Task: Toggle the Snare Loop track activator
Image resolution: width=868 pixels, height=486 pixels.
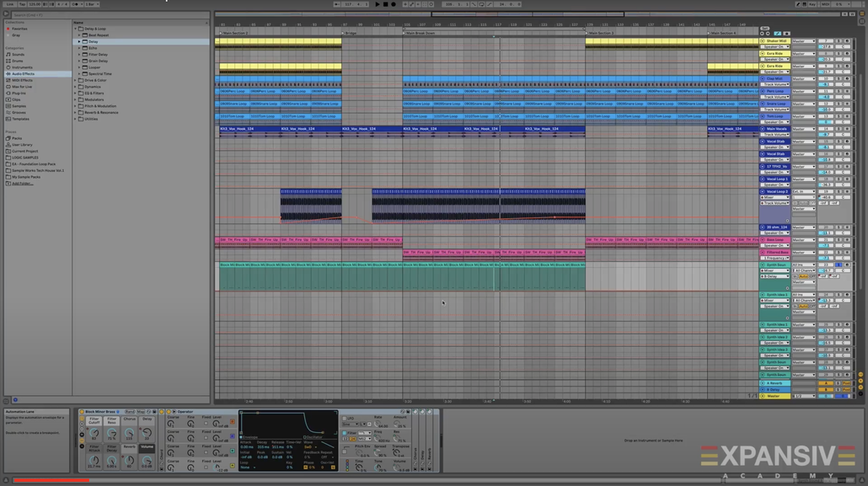Action: click(x=825, y=104)
